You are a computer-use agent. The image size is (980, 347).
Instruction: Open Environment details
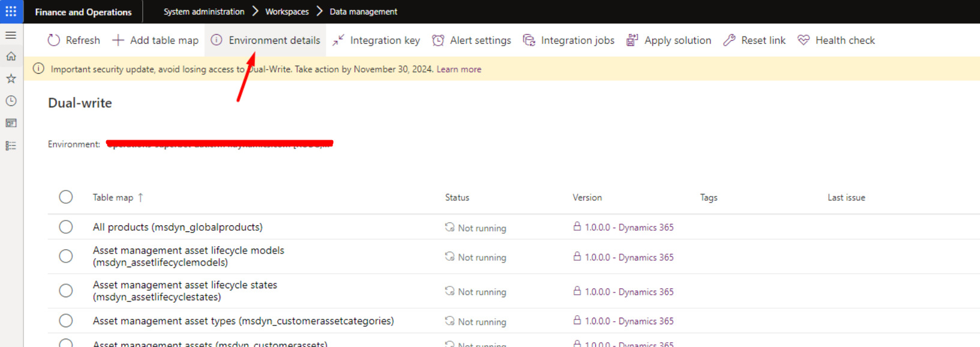point(265,40)
